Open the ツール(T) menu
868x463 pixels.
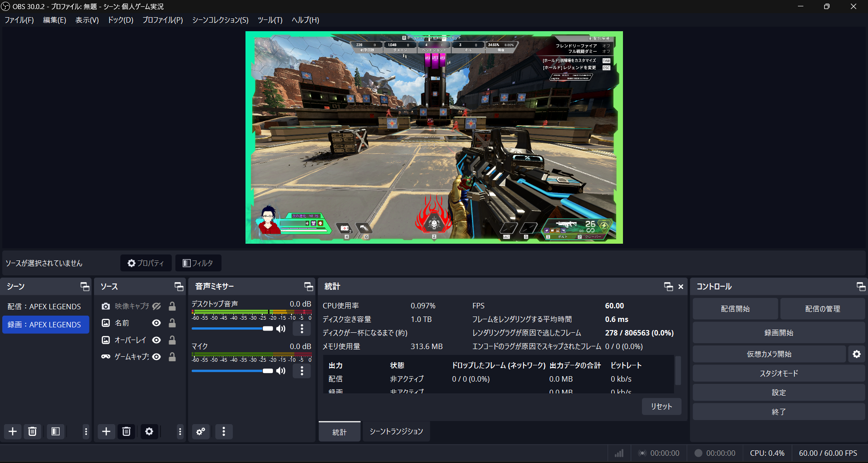[270, 20]
